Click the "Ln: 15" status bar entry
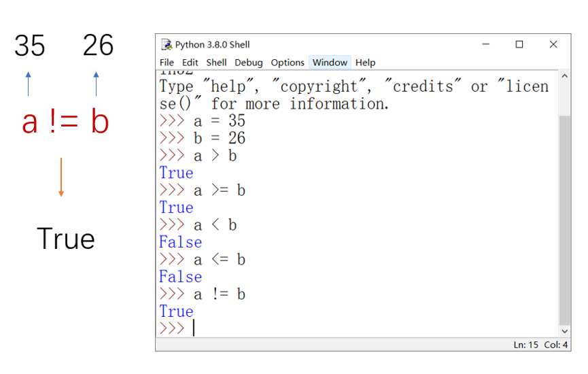 click(x=525, y=345)
